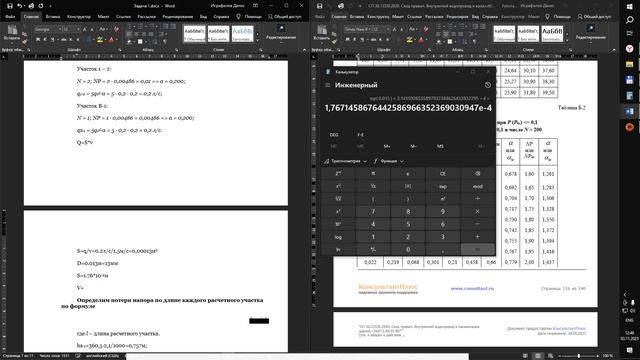
Task: Open File Explorer from taskbar
Action: point(629,64)
